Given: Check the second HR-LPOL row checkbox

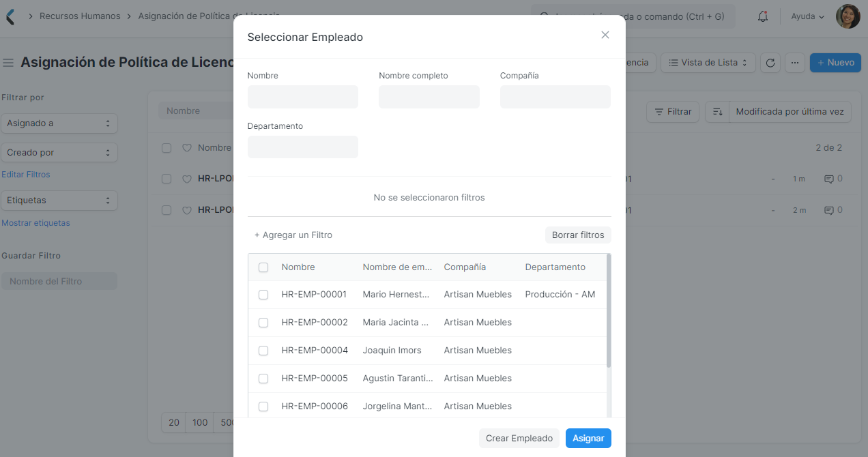Looking at the screenshot, I should [167, 210].
